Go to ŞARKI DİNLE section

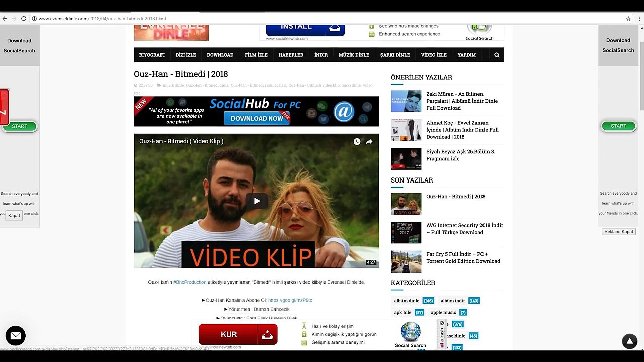(x=395, y=55)
